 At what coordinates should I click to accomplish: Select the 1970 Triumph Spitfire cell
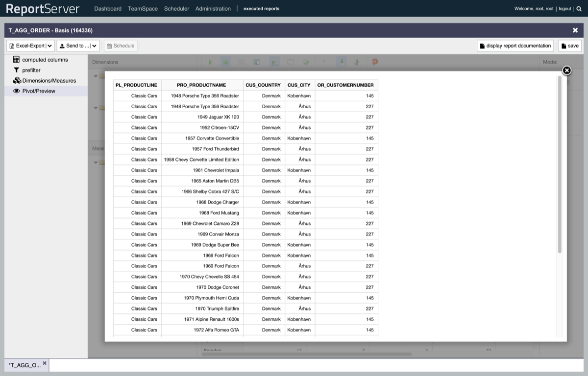202,308
